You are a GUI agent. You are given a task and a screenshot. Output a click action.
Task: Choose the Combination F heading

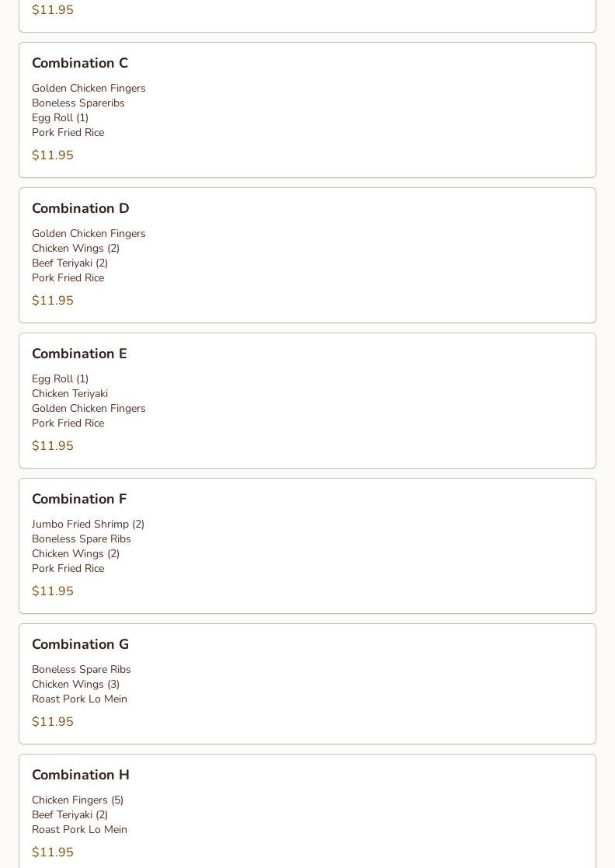[79, 499]
